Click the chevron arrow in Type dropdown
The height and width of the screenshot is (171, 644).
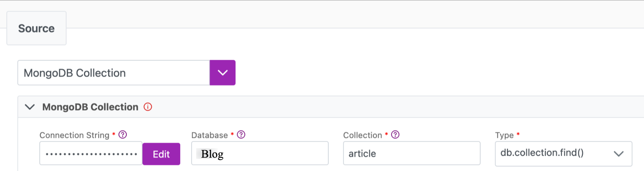tap(618, 154)
